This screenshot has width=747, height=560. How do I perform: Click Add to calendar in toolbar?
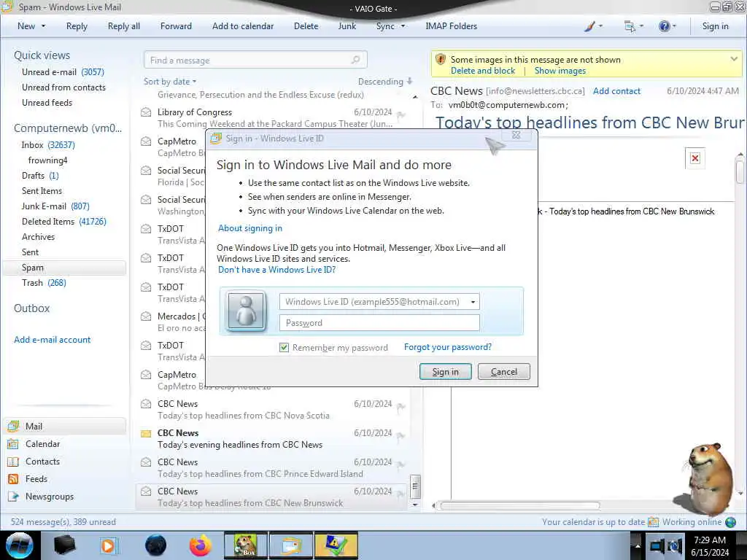click(x=243, y=26)
